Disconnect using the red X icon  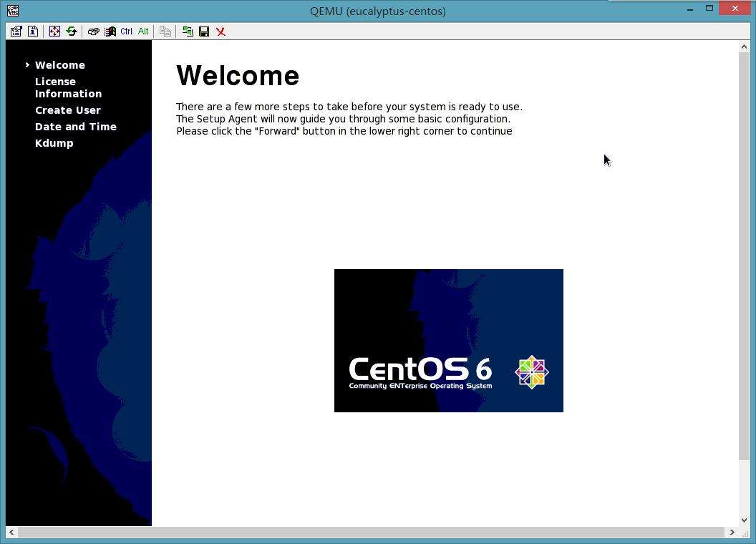click(x=220, y=31)
